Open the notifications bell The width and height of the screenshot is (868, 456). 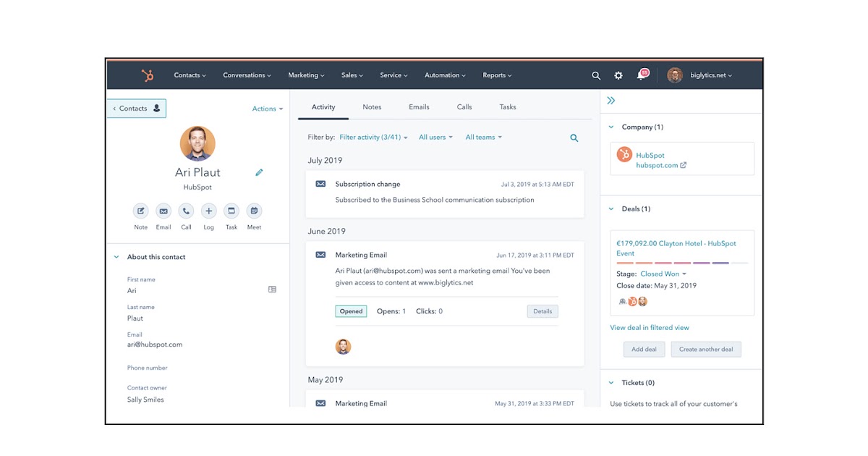pyautogui.click(x=641, y=75)
